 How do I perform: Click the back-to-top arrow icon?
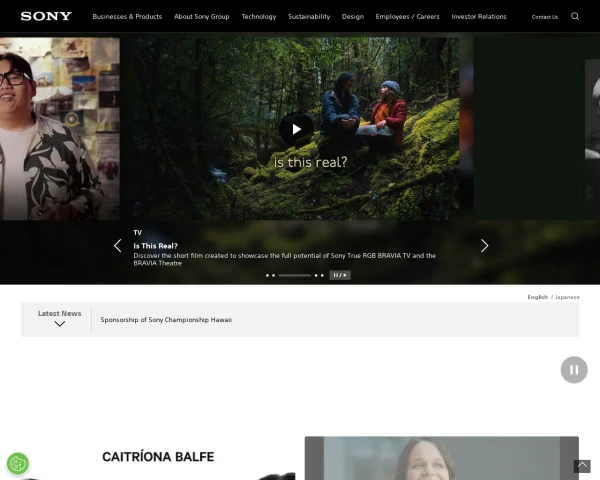[x=582, y=466]
